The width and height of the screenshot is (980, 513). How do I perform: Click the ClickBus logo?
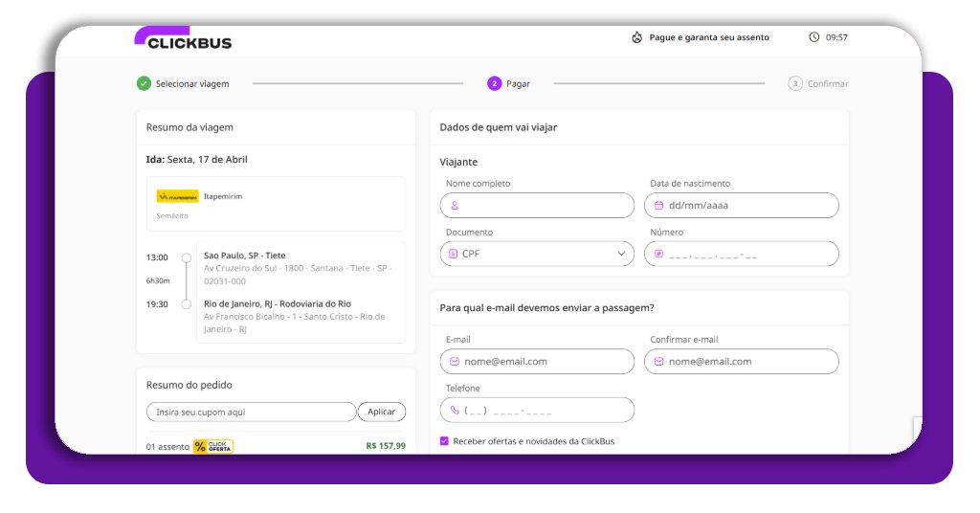pyautogui.click(x=183, y=39)
